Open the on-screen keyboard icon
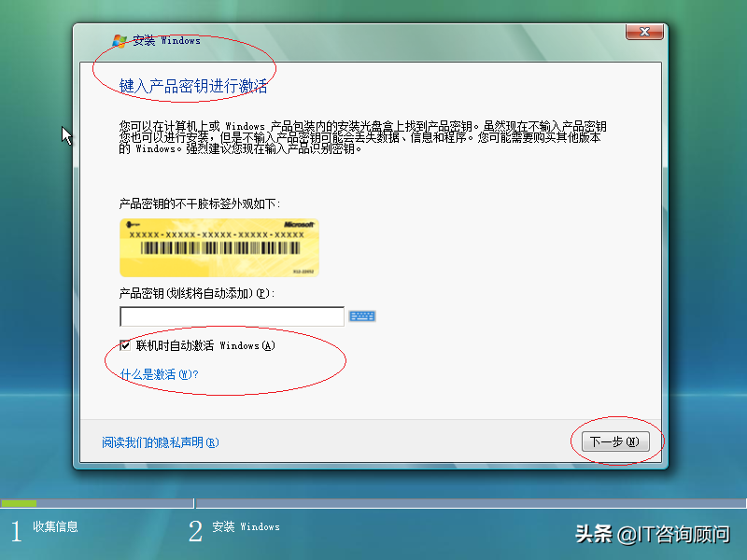Screen dimensions: 747x560 click(361, 316)
